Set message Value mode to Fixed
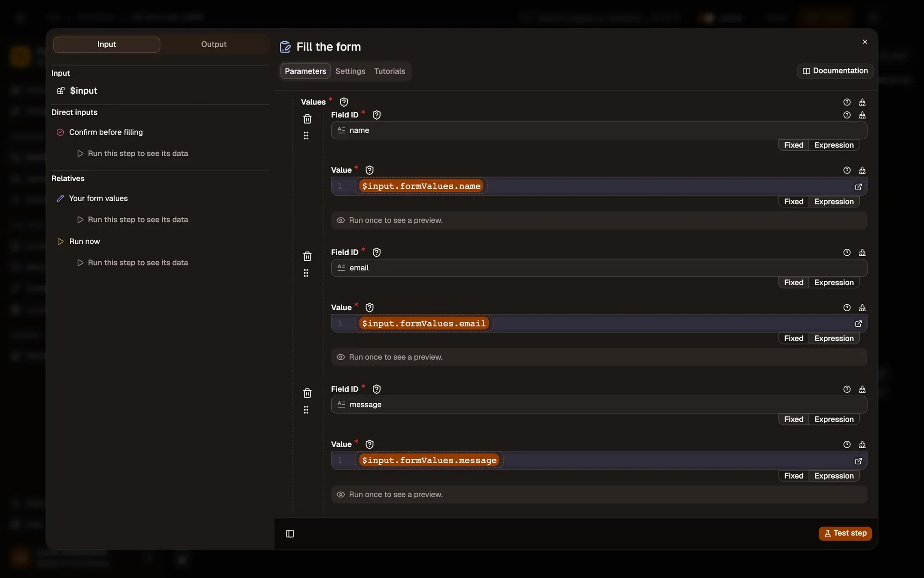This screenshot has height=578, width=924. pos(793,476)
